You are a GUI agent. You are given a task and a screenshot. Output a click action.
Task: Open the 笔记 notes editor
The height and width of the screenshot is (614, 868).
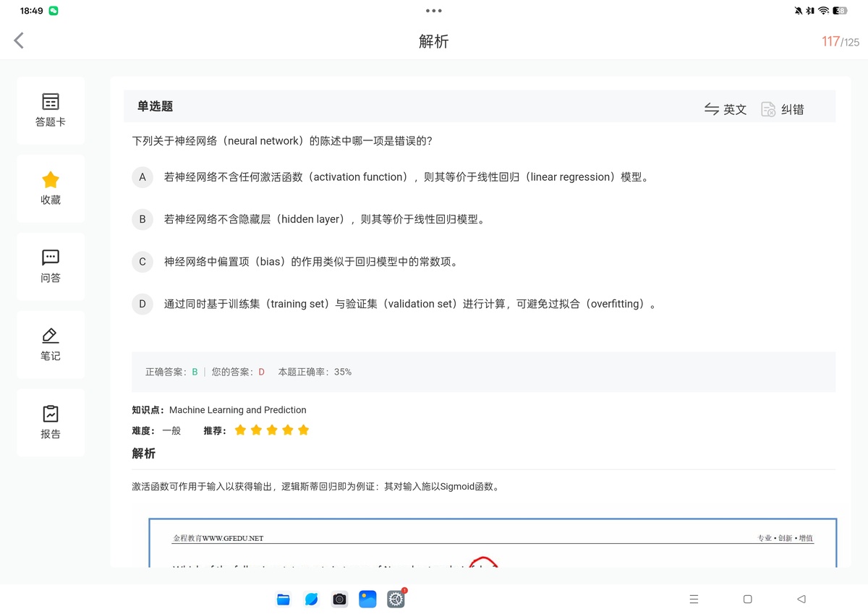[x=51, y=344]
